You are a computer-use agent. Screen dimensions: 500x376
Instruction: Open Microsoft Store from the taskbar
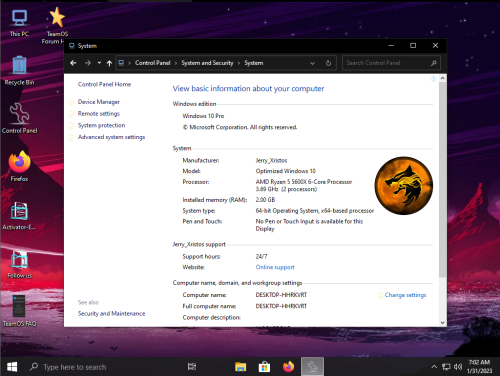264,367
